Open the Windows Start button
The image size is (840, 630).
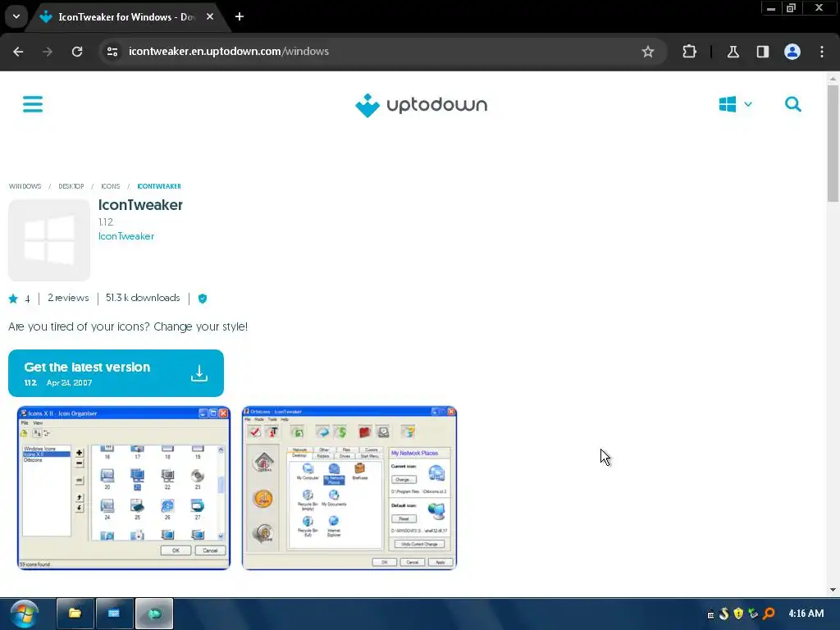click(24, 614)
